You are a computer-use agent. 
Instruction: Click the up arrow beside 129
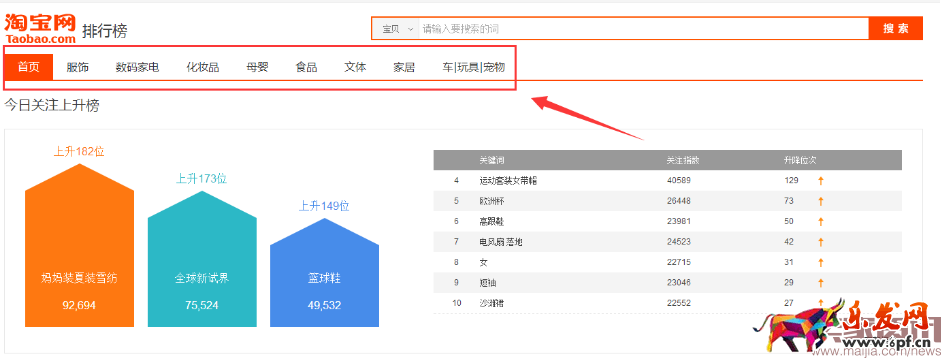pyautogui.click(x=820, y=181)
